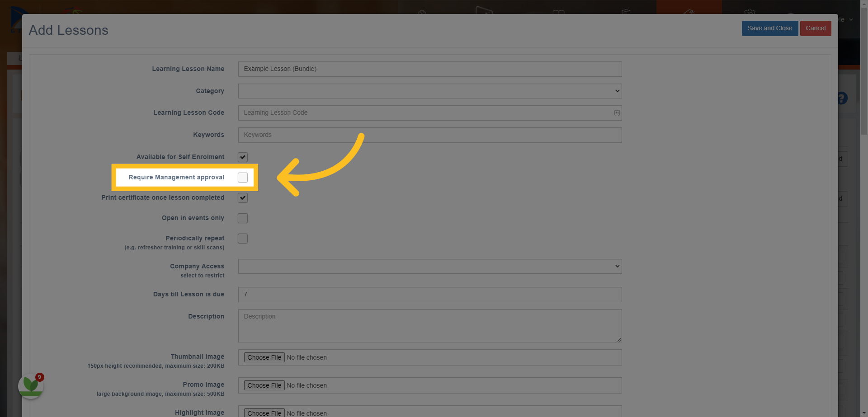Viewport: 868px width, 417px height.
Task: Open the Category dropdown
Action: (x=430, y=91)
